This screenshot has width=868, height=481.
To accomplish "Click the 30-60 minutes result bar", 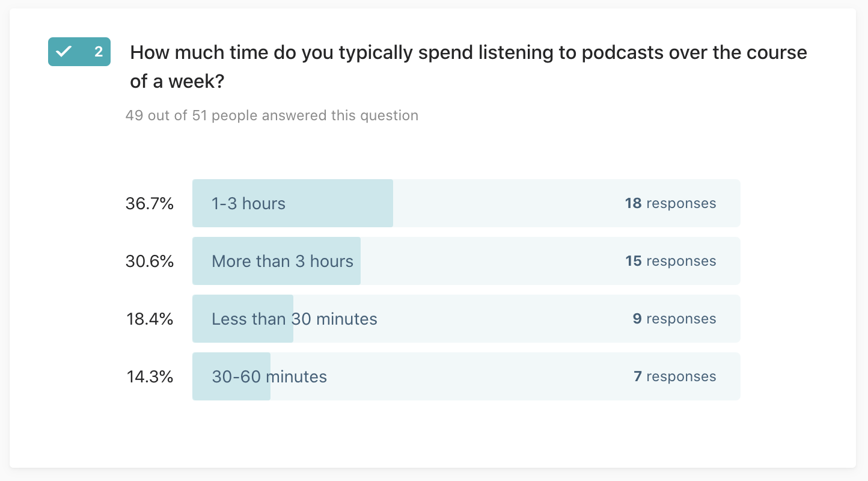I will 466,376.
